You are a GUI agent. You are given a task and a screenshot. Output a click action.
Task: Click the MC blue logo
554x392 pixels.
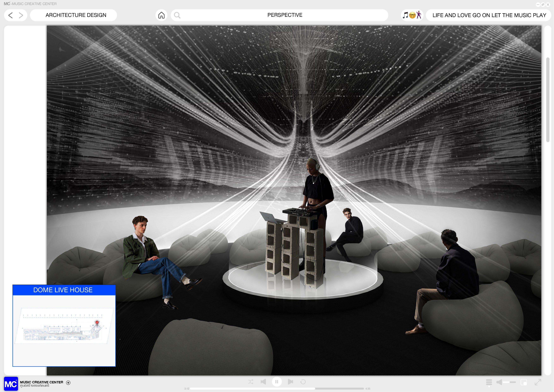pos(11,384)
